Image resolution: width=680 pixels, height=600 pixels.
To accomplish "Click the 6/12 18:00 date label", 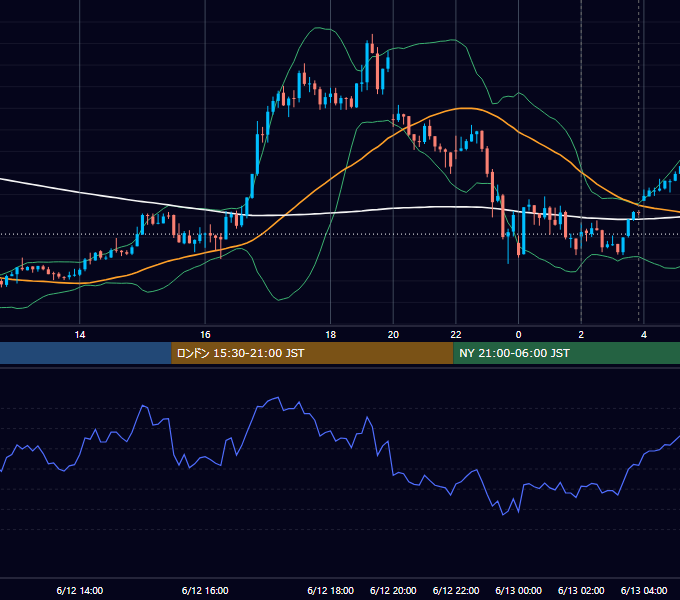I will [330, 591].
